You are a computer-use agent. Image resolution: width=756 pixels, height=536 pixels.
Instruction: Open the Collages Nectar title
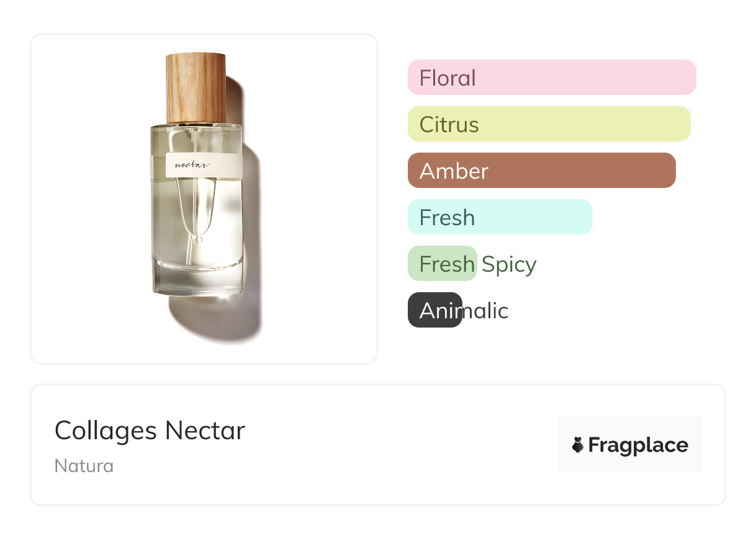coord(150,431)
